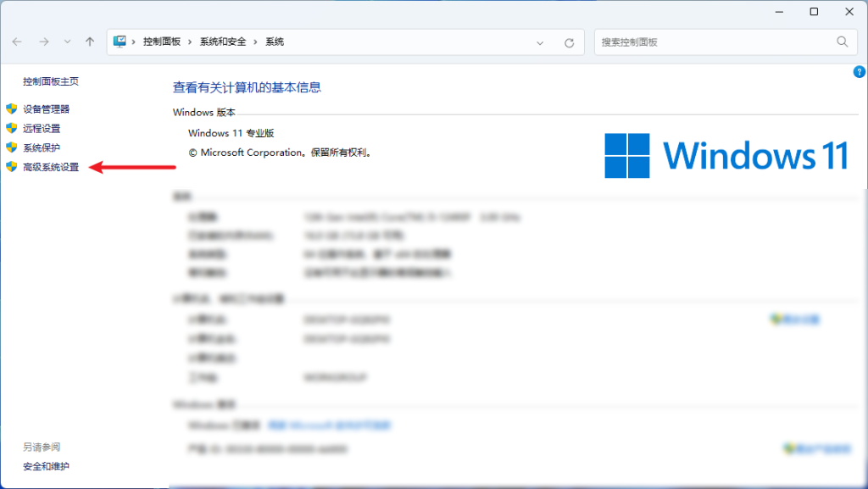This screenshot has width=868, height=489.
Task: Open 控制面板主页 link
Action: (51, 81)
